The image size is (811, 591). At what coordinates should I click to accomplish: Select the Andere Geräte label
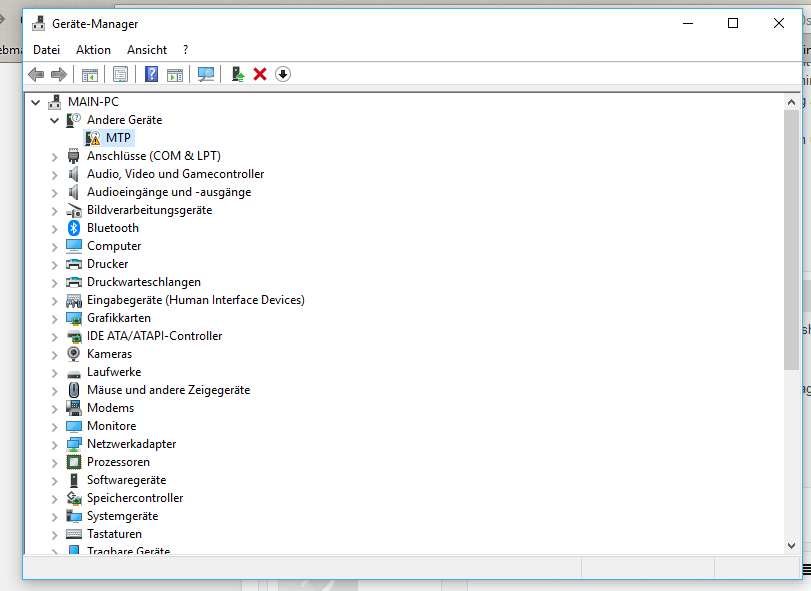tap(125, 120)
